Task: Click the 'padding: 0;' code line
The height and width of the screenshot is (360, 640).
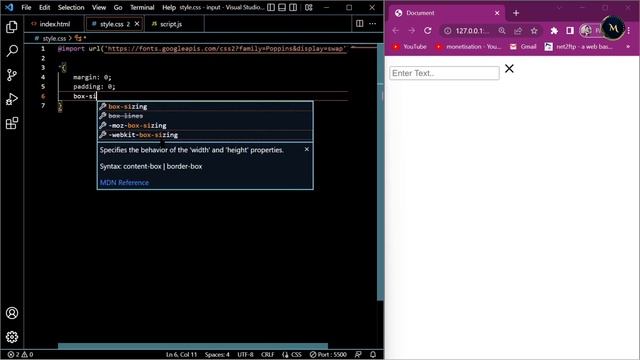Action: pos(94,87)
